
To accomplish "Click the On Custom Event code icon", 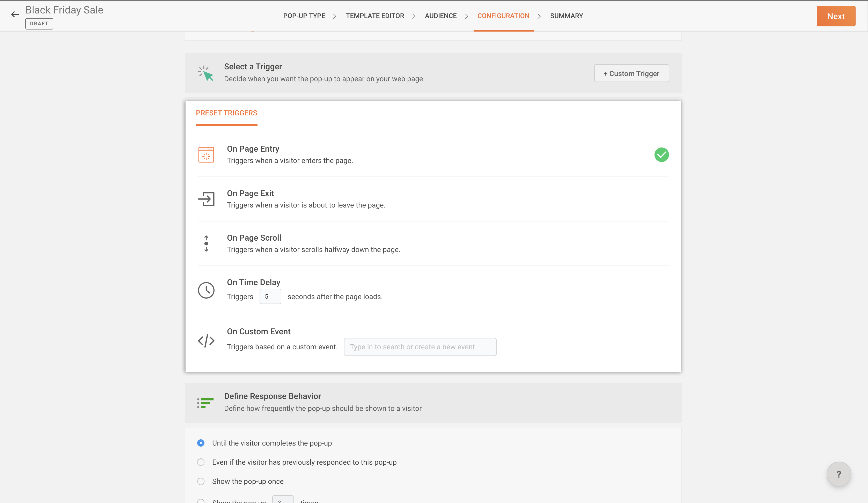I will point(206,341).
